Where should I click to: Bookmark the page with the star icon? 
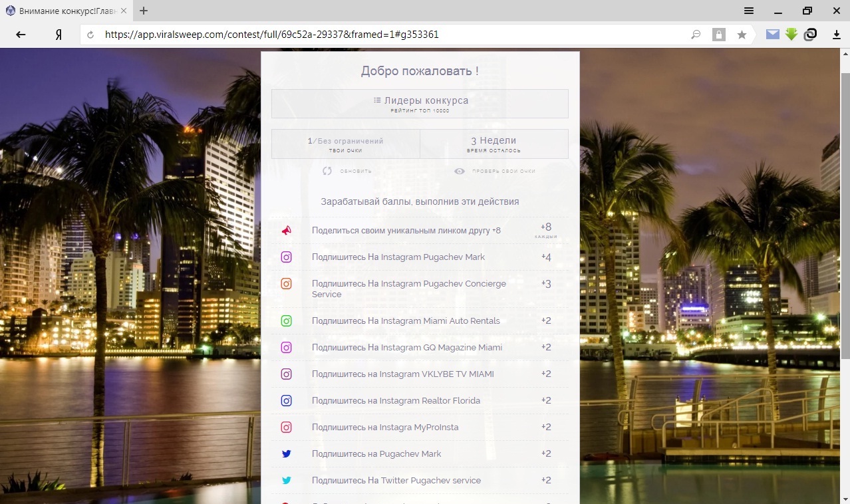[x=742, y=35]
